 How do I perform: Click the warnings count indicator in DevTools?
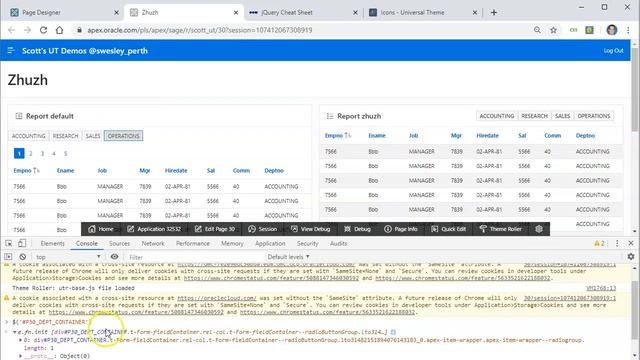click(x=599, y=243)
